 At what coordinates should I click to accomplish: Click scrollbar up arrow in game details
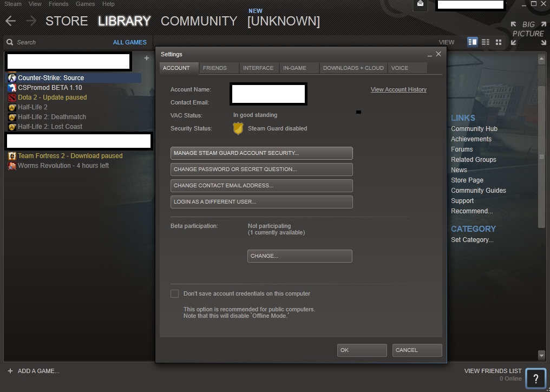541,59
